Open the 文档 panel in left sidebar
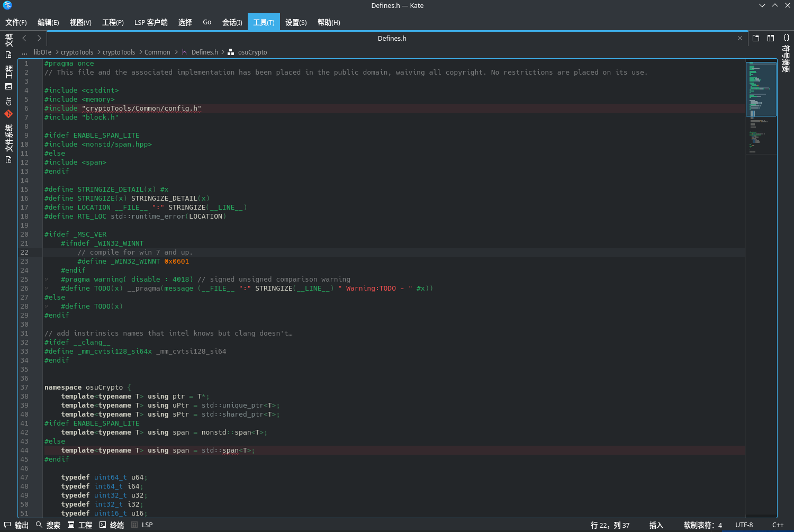794x532 pixels. tap(8, 42)
